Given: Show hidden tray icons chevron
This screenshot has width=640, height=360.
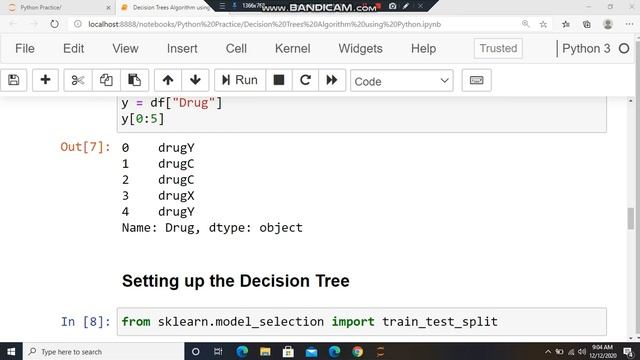Looking at the screenshot, I should click(x=548, y=352).
